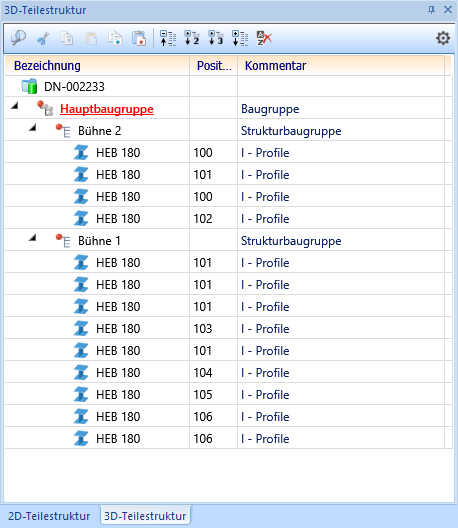458x528 pixels.
Task: Expand structure to level 2 icon
Action: click(x=192, y=38)
